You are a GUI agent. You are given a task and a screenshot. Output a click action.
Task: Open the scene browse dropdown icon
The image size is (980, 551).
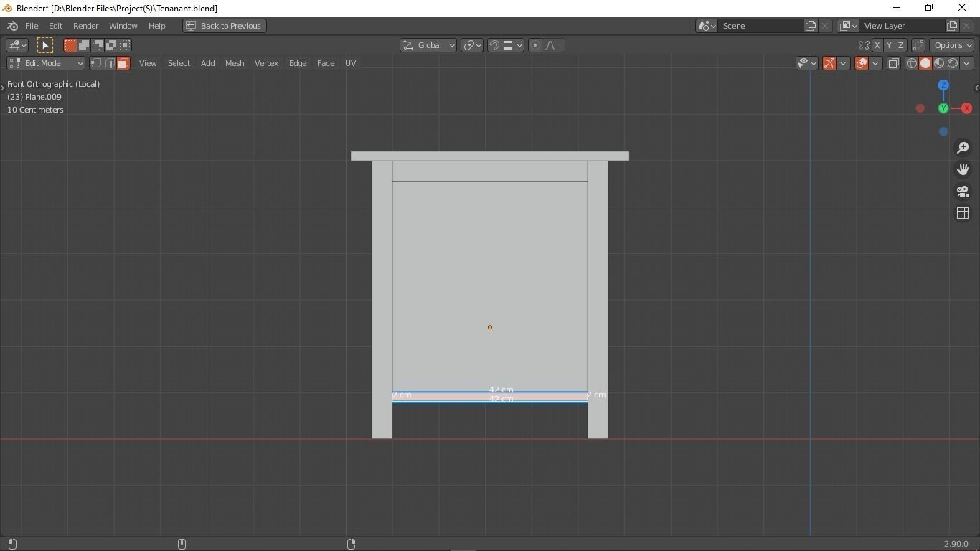(x=707, y=26)
